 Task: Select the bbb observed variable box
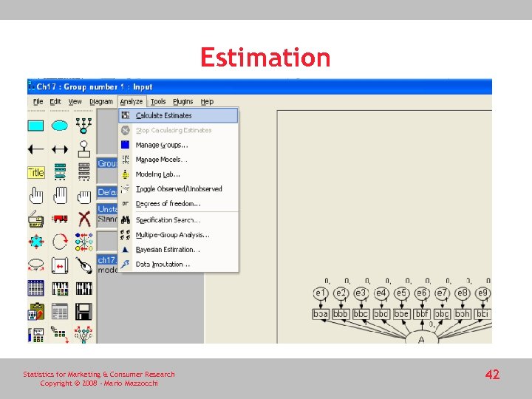tap(341, 314)
